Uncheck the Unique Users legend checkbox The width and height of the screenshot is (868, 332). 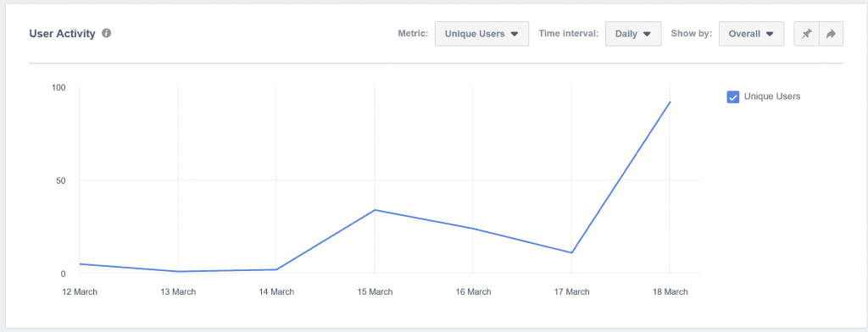tap(733, 97)
